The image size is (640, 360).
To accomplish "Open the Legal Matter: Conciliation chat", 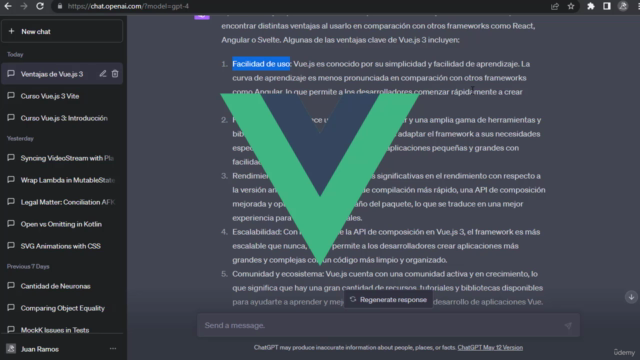I will [x=62, y=202].
